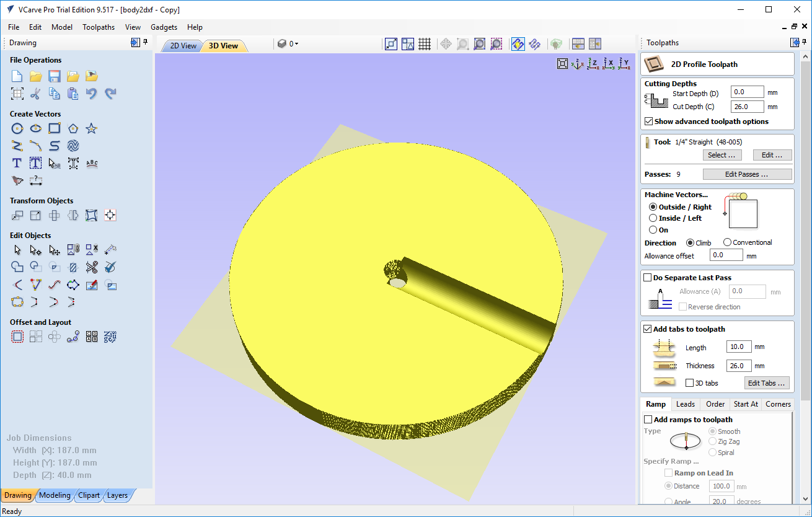Switch to isometric view with XYZ axes icon
The height and width of the screenshot is (517, 812).
pyautogui.click(x=578, y=64)
